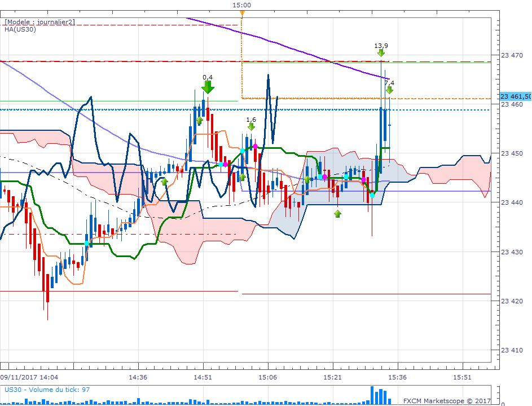Select the green up arrow inside the grey cloud
The image size is (532, 406).
click(x=307, y=179)
